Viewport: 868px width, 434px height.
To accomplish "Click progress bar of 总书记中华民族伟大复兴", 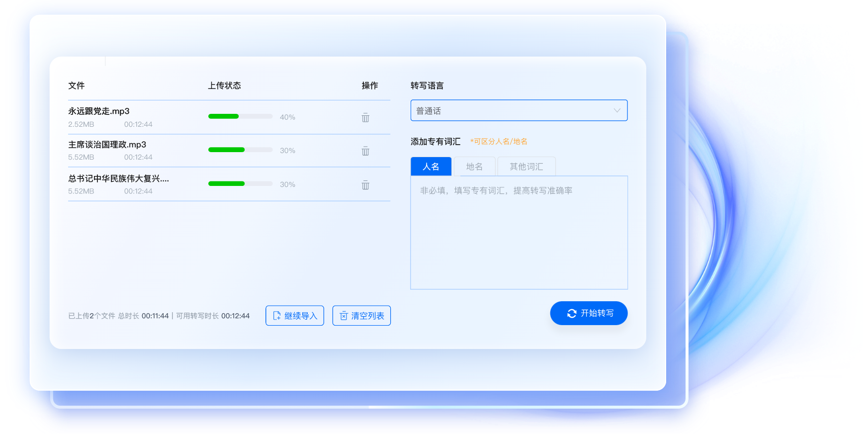I will coord(240,183).
